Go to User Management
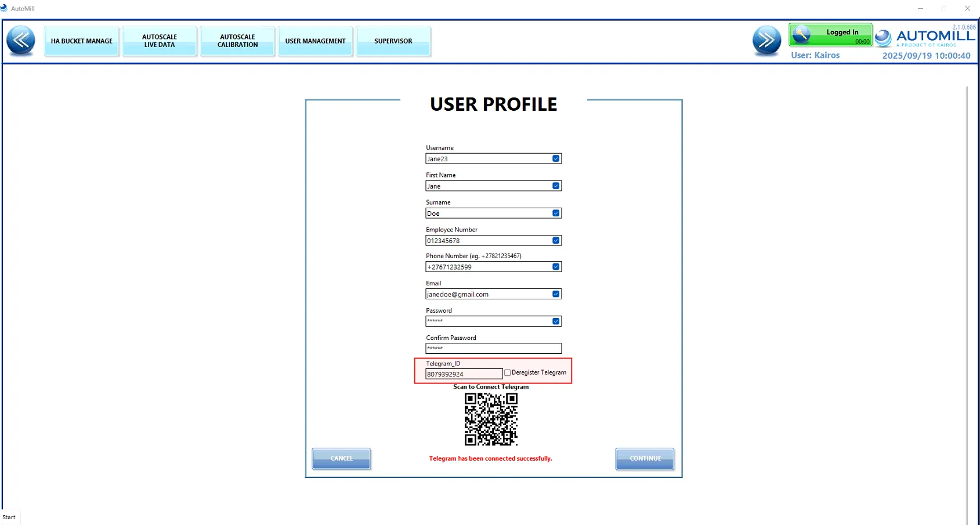This screenshot has width=980, height=525. pos(315,41)
